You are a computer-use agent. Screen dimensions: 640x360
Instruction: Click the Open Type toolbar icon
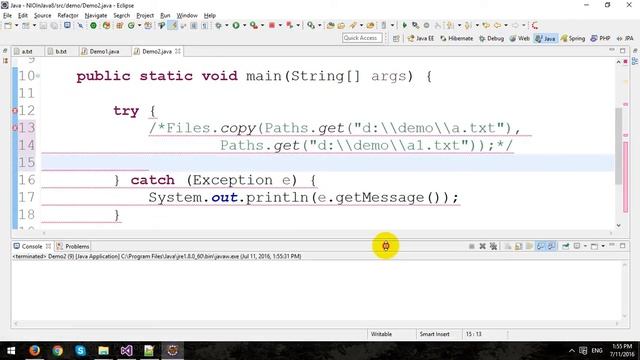click(x=331, y=25)
